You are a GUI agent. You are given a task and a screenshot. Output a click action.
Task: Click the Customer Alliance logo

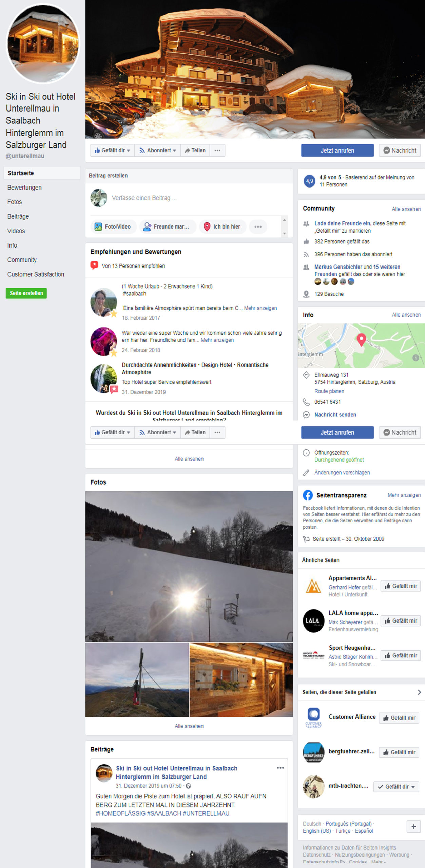(x=313, y=718)
